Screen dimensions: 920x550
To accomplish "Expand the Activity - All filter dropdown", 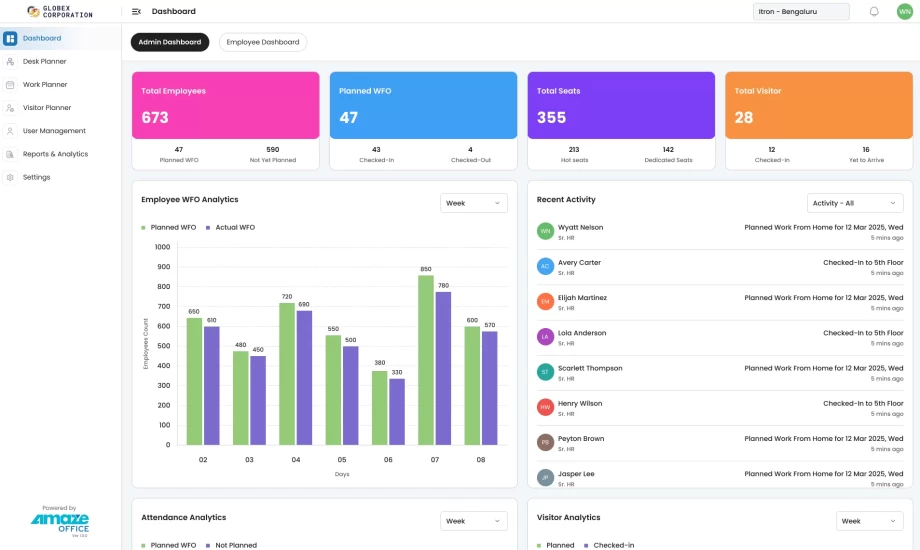I will (854, 203).
